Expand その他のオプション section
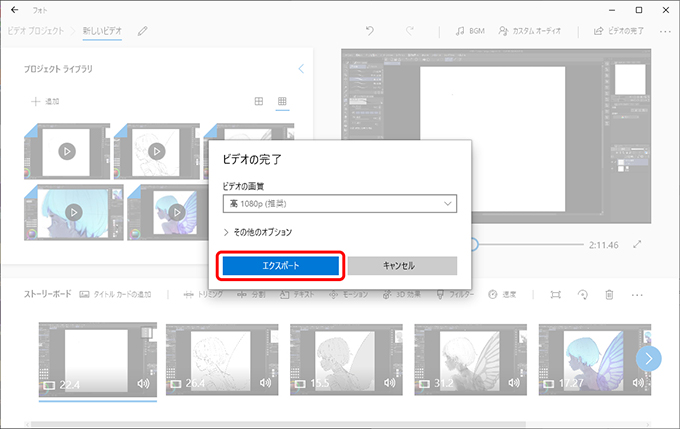680x429 pixels. tap(258, 232)
